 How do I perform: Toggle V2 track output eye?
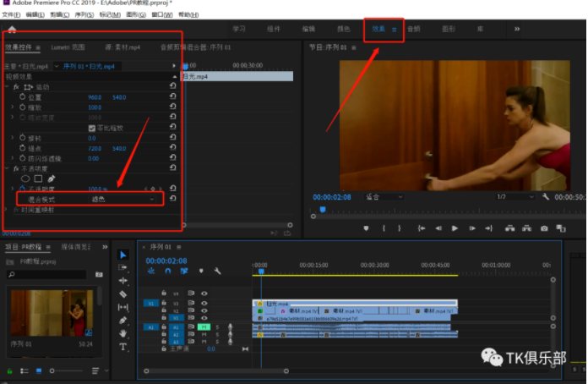click(x=204, y=310)
